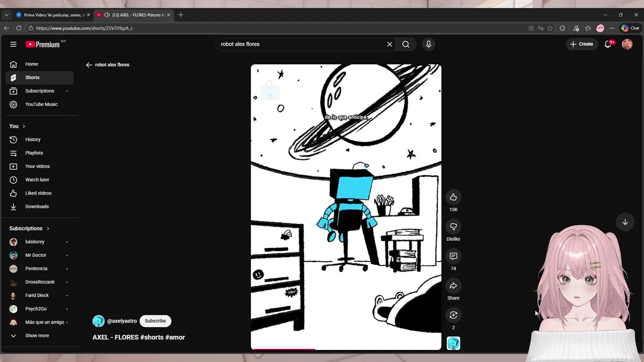Open Your videos in the sidebar
Image resolution: width=644 pixels, height=362 pixels.
40,166
